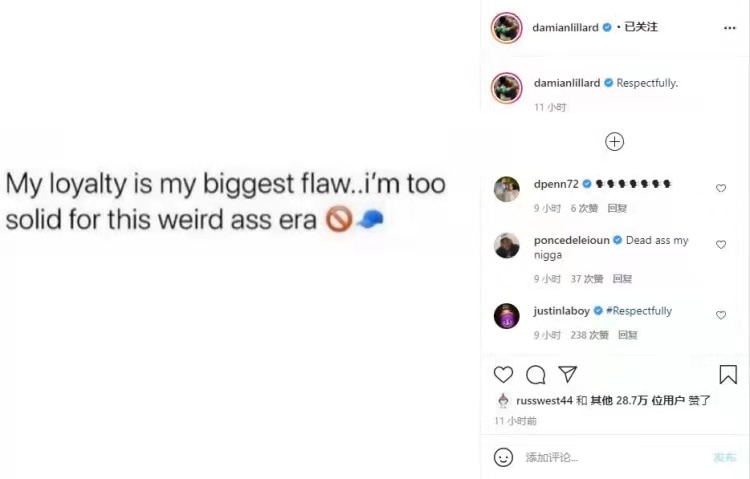The image size is (750, 479).
Task: Open damianlillard profile picture in header
Action: click(x=507, y=28)
